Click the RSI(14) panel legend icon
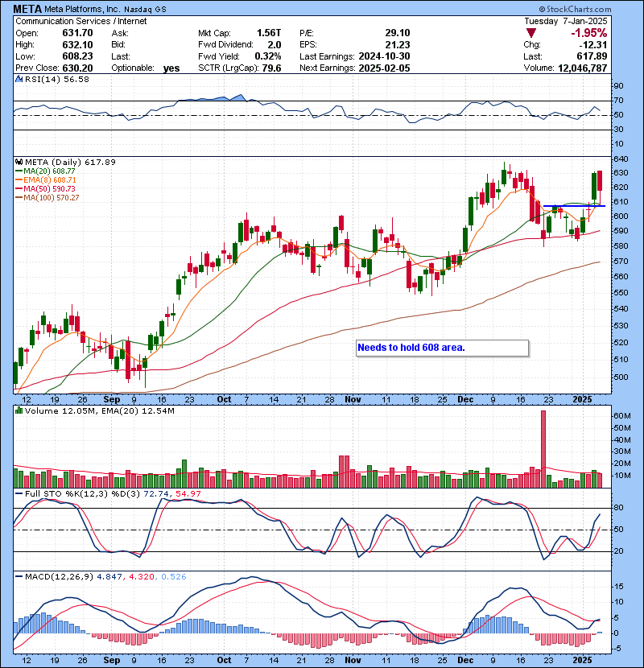Image resolution: width=644 pixels, height=668 pixels. (19, 79)
